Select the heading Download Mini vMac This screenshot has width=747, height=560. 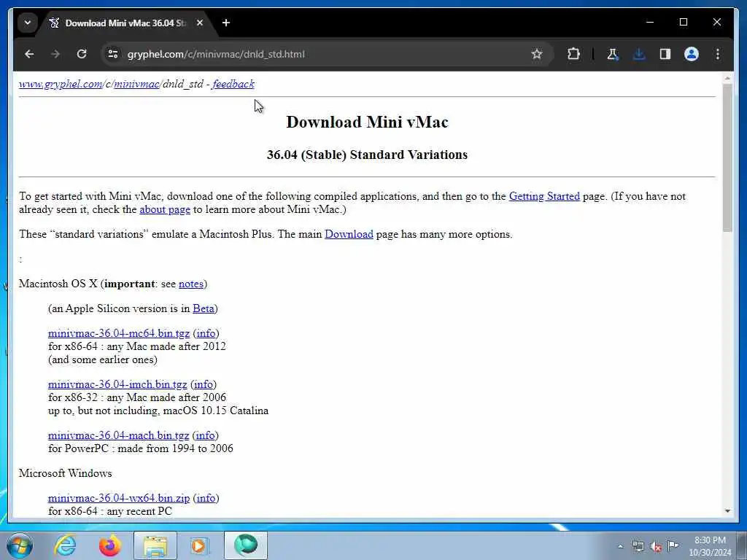(368, 122)
